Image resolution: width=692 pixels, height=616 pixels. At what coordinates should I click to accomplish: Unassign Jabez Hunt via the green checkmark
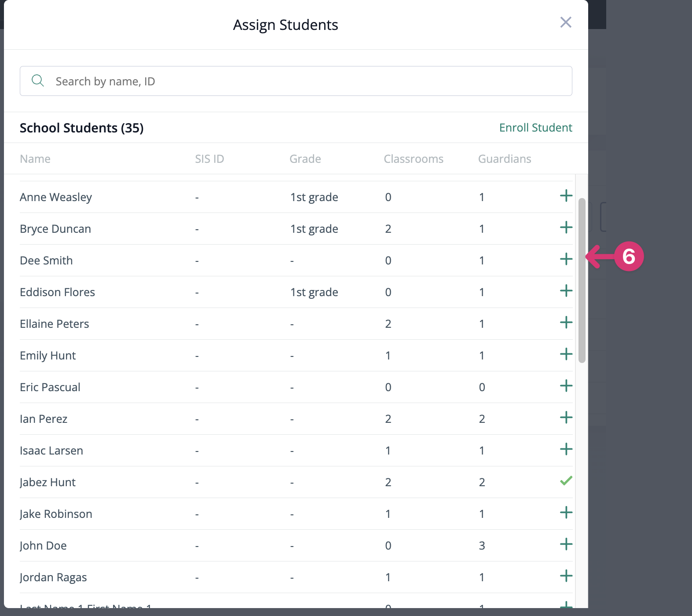tap(566, 481)
